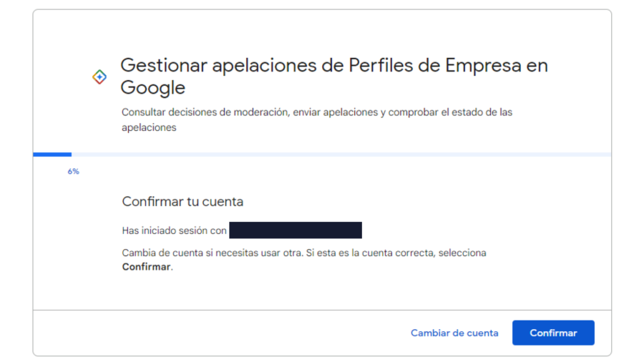644x362 pixels.
Task: Click the Confirmar tu cuenta heading
Action: point(182,202)
